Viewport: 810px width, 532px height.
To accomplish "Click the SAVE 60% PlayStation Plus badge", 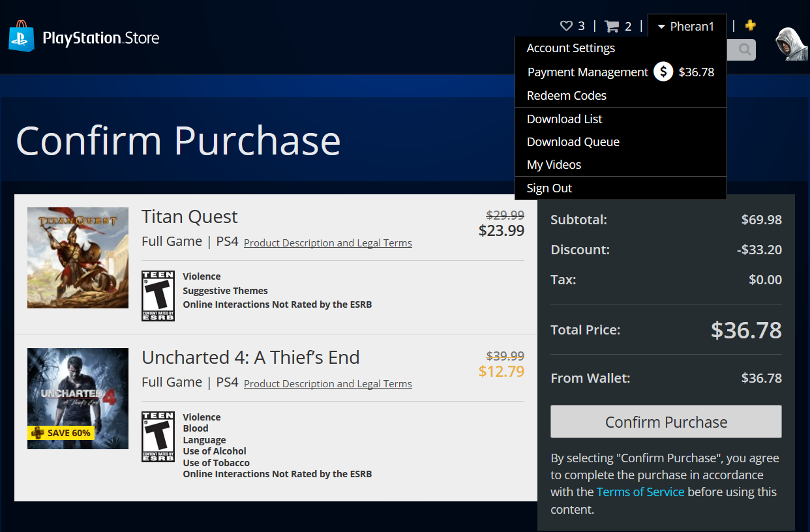I will pos(61,433).
